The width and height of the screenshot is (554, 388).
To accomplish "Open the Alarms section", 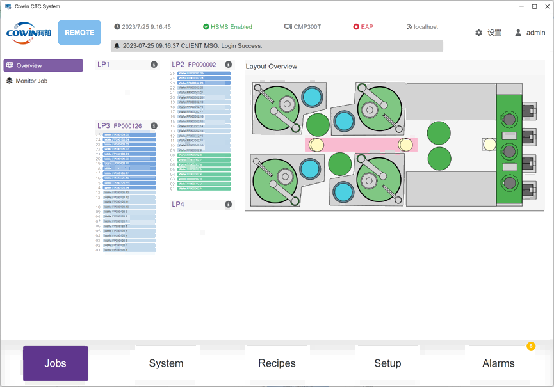I will [x=498, y=363].
